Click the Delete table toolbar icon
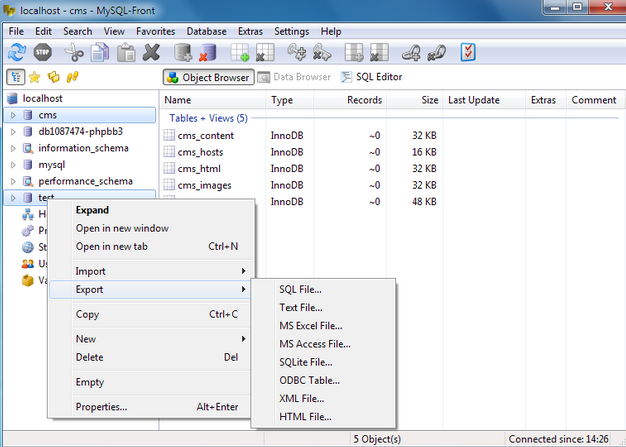The image size is (626, 447). point(265,52)
